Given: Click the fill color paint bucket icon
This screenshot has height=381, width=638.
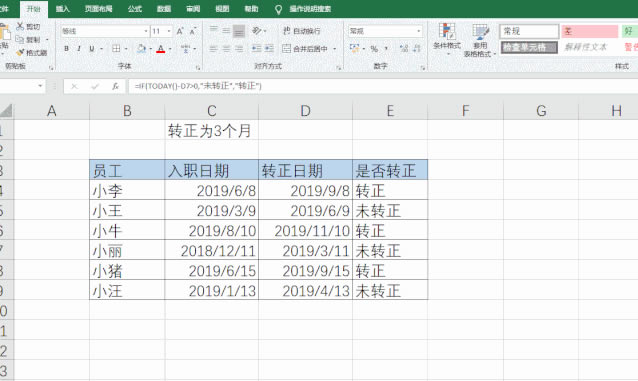Looking at the screenshot, I should point(141,48).
